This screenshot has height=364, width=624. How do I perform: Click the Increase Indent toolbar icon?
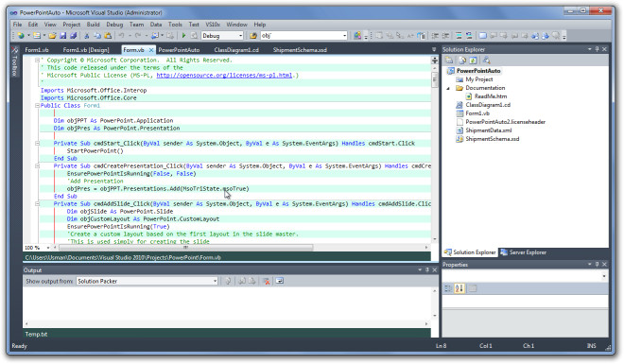point(445,36)
